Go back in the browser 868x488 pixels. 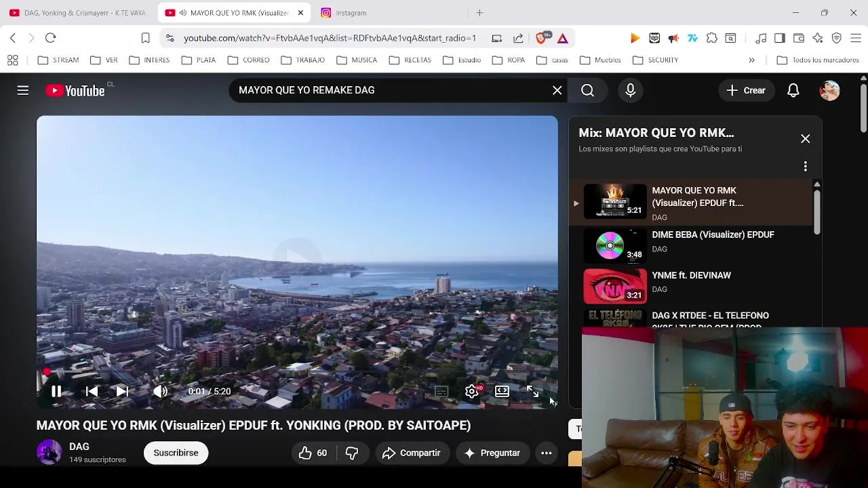(13, 38)
